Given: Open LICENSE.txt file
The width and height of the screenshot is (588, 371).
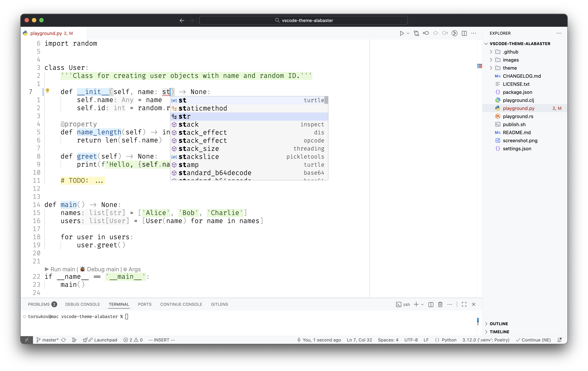Looking at the screenshot, I should (516, 84).
